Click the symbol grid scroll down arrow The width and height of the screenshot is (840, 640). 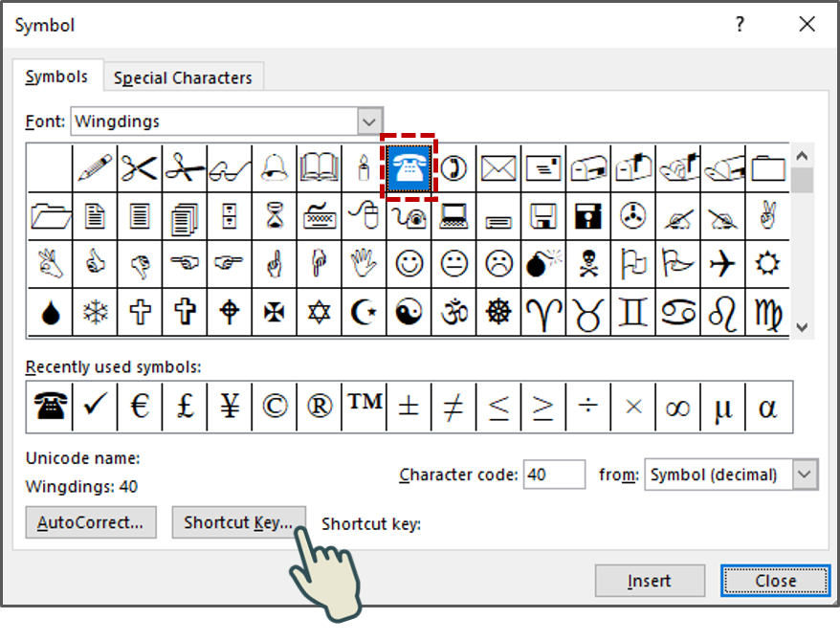pos(802,327)
